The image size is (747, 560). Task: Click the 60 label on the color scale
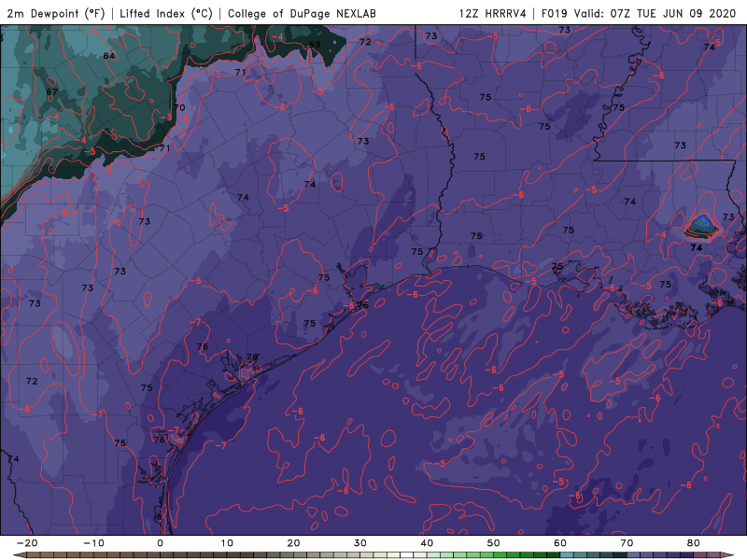click(560, 543)
